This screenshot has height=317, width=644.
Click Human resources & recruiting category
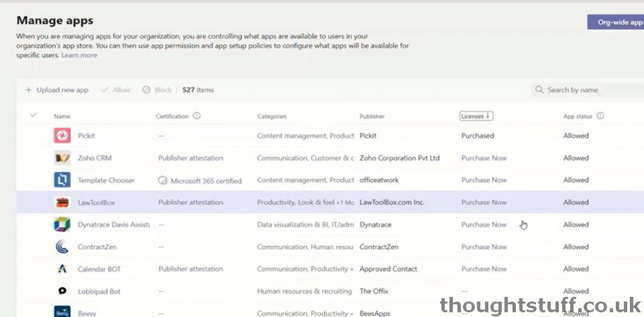click(305, 291)
